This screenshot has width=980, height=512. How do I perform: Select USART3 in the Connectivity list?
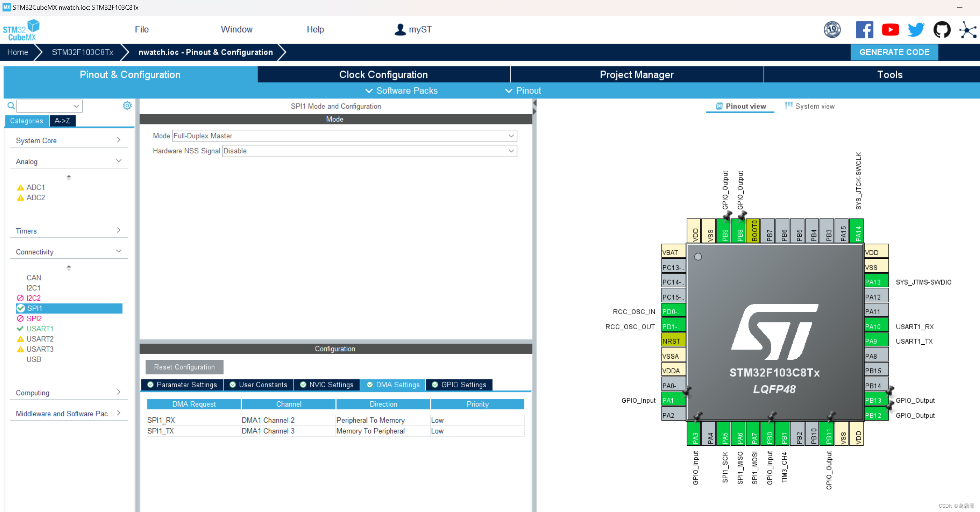(40, 349)
